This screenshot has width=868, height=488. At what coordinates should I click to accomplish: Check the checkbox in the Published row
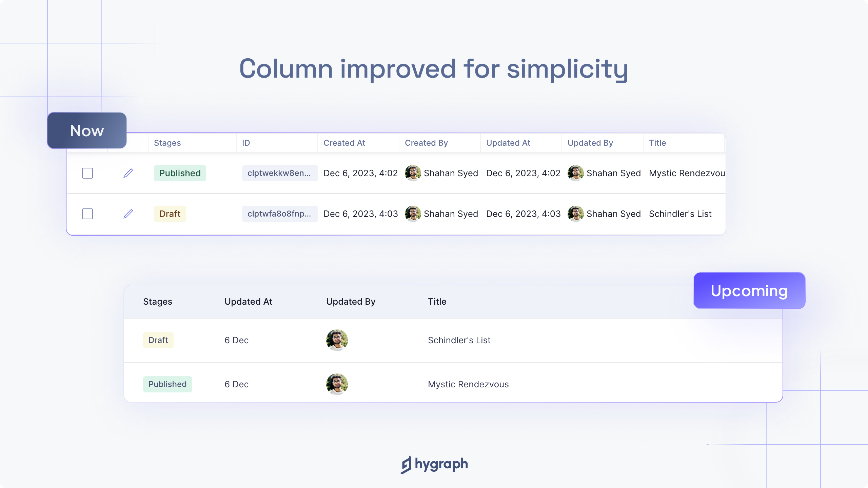click(x=87, y=173)
